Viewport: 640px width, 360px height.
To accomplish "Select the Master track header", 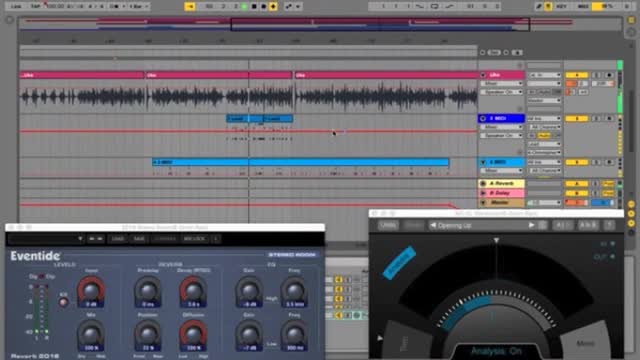I will click(x=502, y=202).
